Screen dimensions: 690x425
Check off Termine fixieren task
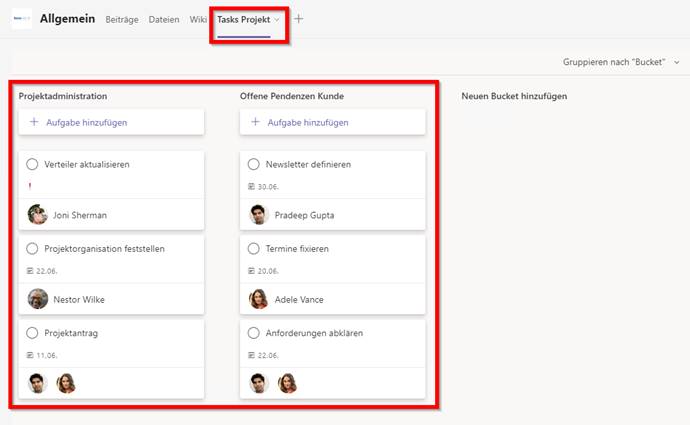[x=253, y=249]
